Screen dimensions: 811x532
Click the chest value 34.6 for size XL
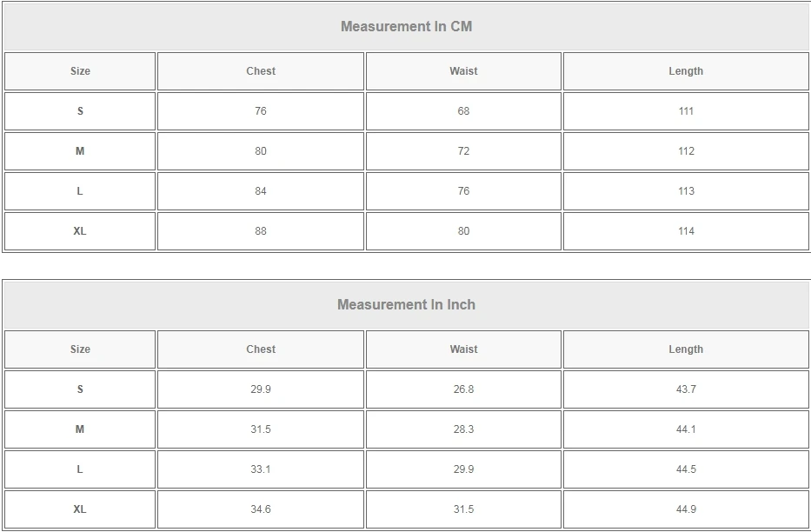(x=261, y=509)
